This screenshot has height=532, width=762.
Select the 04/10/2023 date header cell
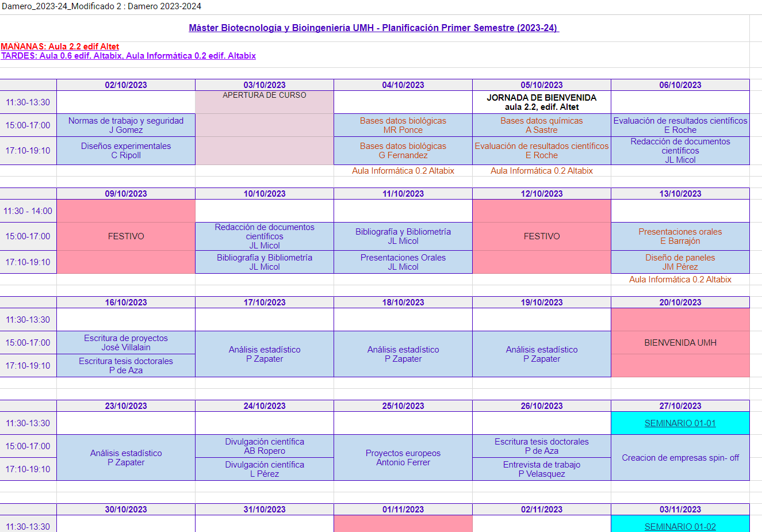coord(403,85)
